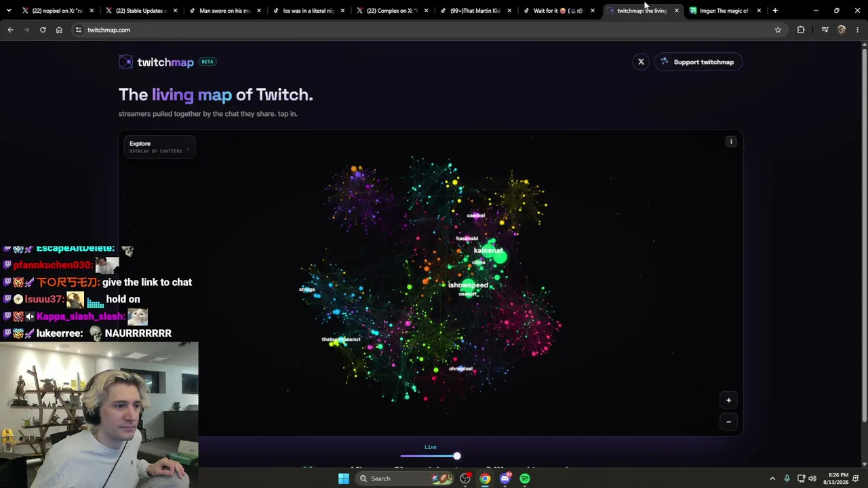The height and width of the screenshot is (488, 868).
Task: Open Chrome from the taskbar
Action: point(485,479)
